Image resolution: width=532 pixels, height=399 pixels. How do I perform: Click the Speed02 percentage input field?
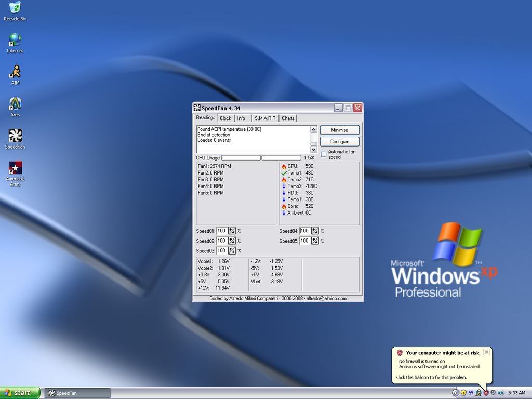click(222, 241)
